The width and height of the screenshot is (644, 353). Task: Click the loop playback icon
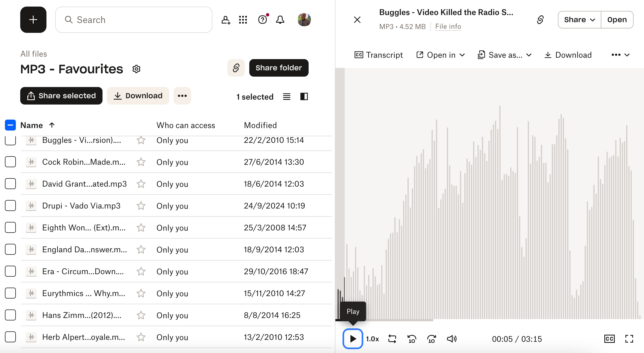392,339
